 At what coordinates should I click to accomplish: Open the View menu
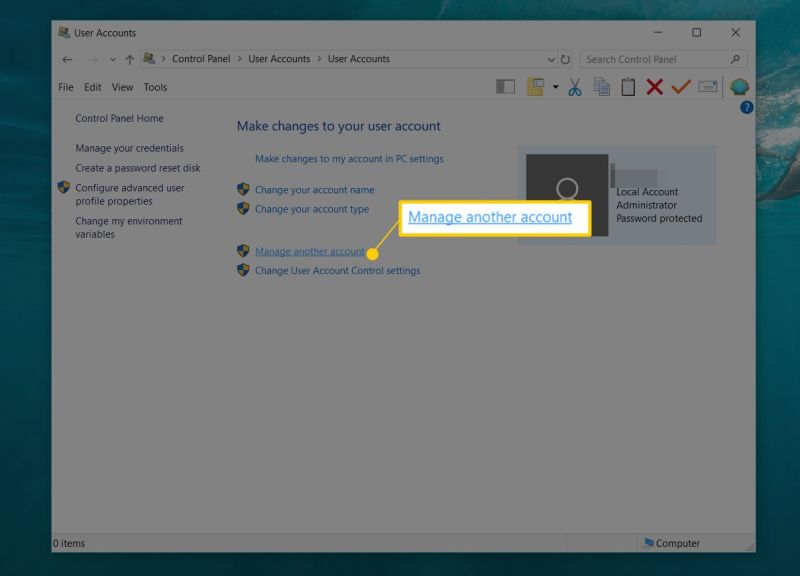point(122,87)
